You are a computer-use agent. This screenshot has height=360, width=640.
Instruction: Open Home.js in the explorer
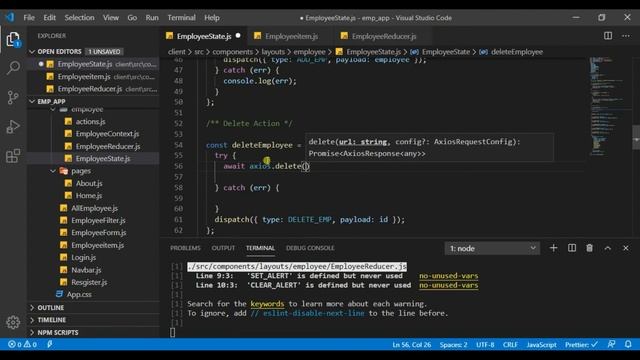89,196
